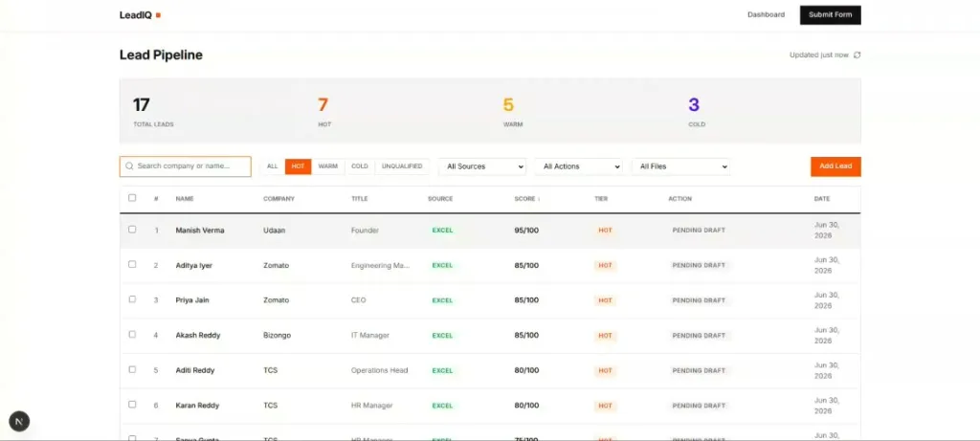Click Aditya Iyer's Pending Draft action badge
This screenshot has height=441, width=980.
pos(699,266)
